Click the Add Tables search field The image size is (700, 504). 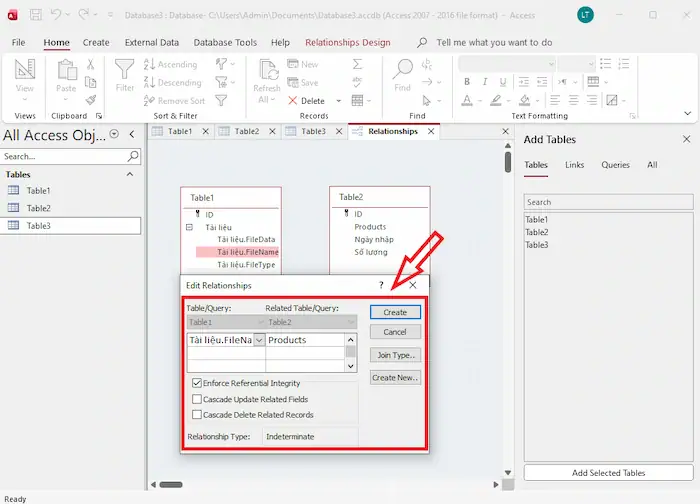coord(608,202)
